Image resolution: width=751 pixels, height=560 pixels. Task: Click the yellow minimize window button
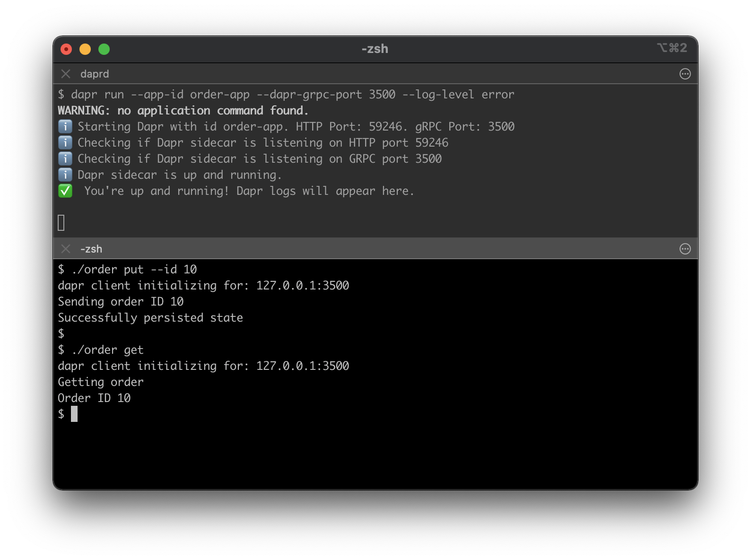click(x=85, y=49)
